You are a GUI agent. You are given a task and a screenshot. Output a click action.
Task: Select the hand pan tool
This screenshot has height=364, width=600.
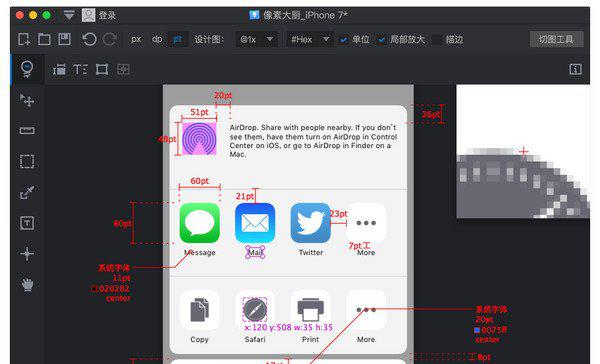coord(27,284)
